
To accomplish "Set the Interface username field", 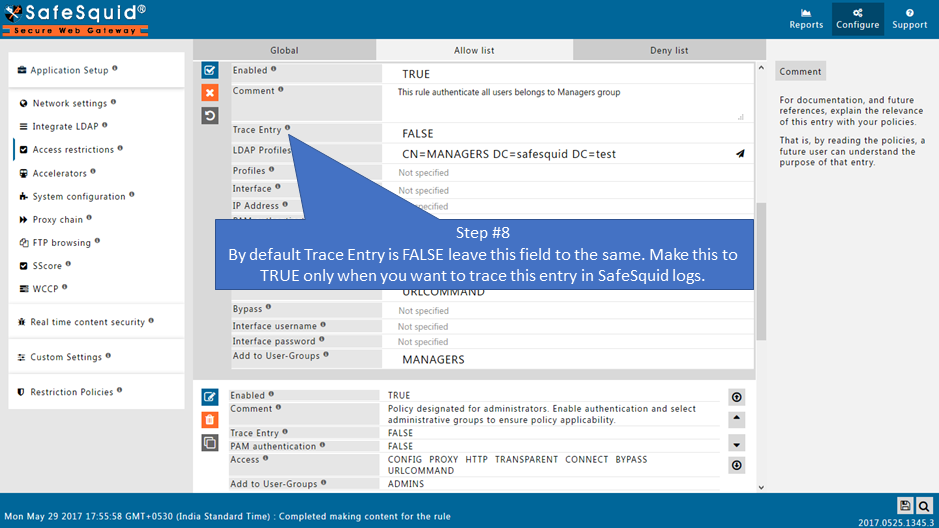I will 567,326.
